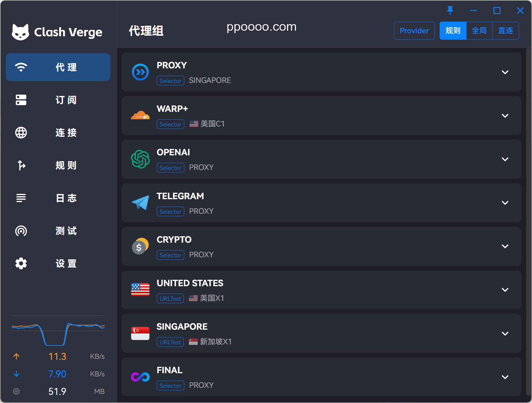Click the proxy list vertical scrollbar
Viewport: 532px width, 403px height.
coord(528,222)
